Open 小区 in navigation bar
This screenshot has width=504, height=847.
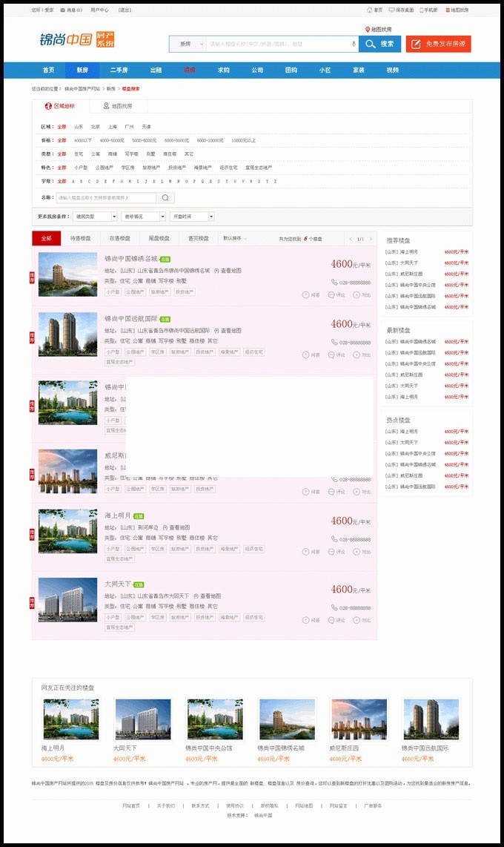click(x=325, y=70)
